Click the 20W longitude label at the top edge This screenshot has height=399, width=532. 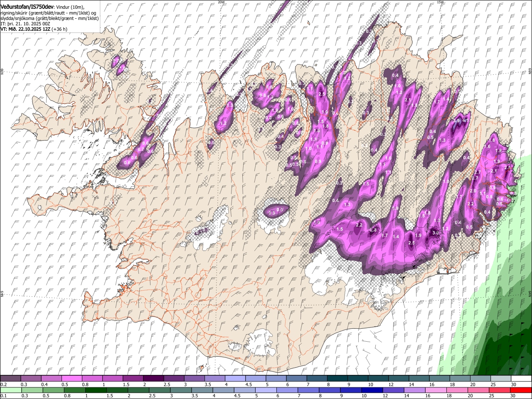(x=221, y=2)
